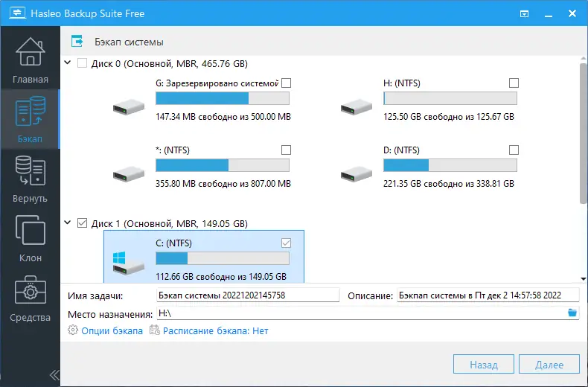Click calendar icon beside Расписание бэкапа
Image resolution: width=588 pixels, height=387 pixels.
155,330
